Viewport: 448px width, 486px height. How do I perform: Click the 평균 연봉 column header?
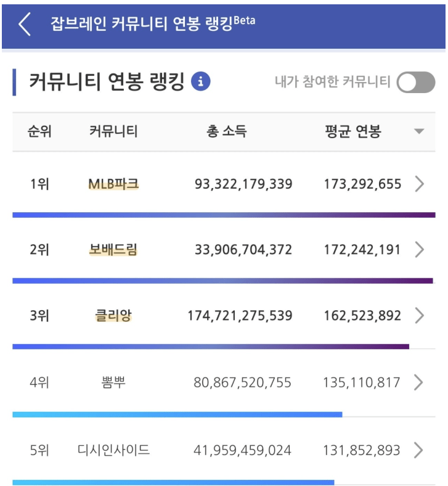pos(353,131)
